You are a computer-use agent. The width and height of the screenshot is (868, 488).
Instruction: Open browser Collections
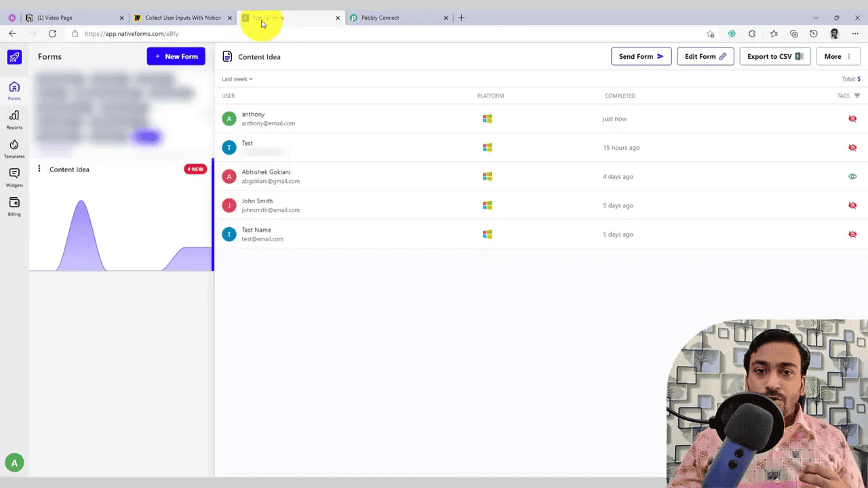[774, 33]
